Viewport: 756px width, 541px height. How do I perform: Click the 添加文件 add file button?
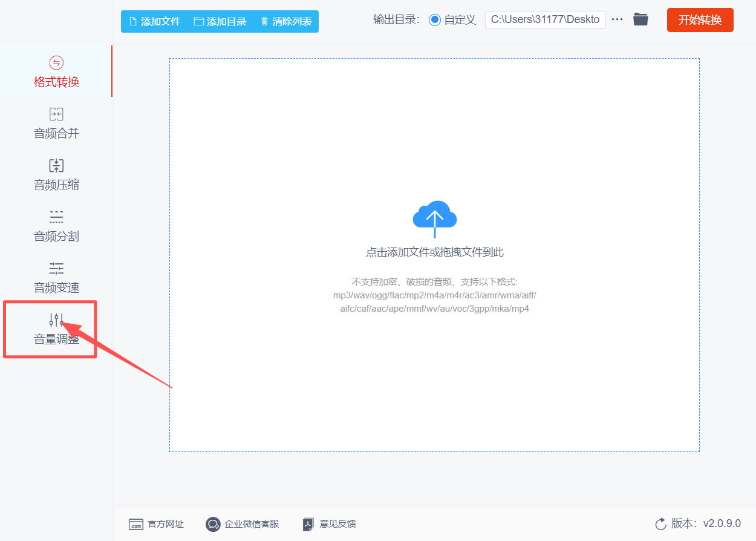155,21
